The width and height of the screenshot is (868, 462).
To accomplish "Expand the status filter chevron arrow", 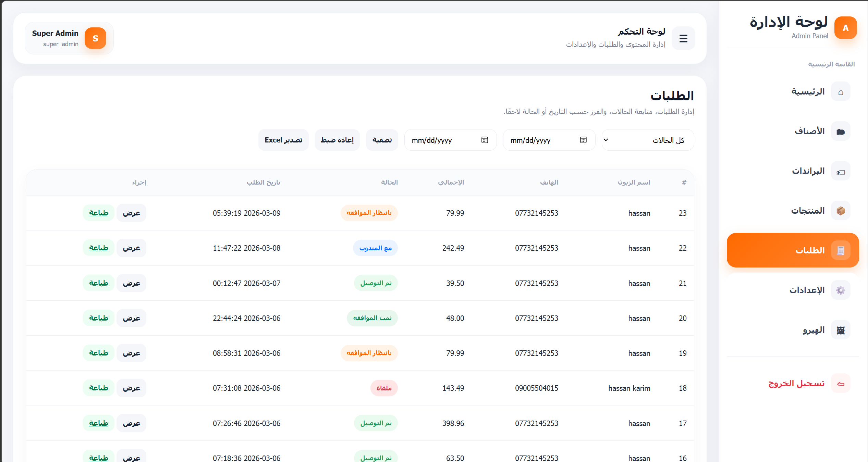I will (607, 140).
